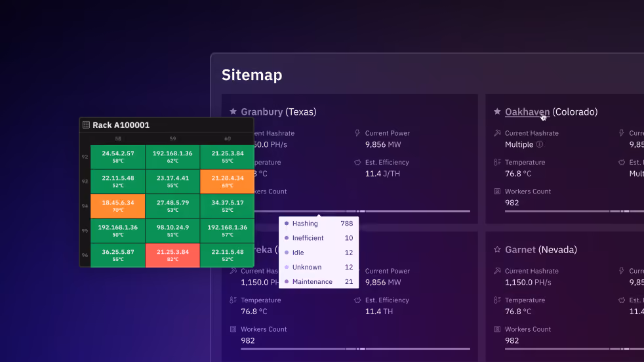Select miner cell 21.25.3.84 at 55°C
Viewport: 644px width, 362px height.
[x=227, y=157]
